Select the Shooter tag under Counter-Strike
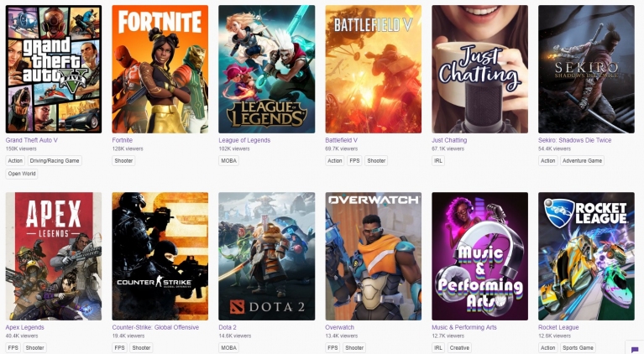 141,348
